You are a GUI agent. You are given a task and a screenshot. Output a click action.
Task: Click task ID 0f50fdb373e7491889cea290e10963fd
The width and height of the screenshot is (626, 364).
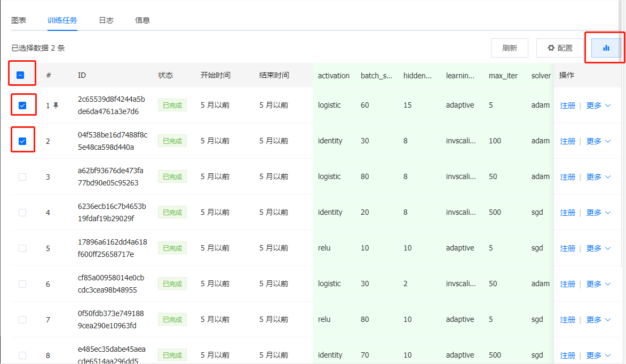point(110,319)
